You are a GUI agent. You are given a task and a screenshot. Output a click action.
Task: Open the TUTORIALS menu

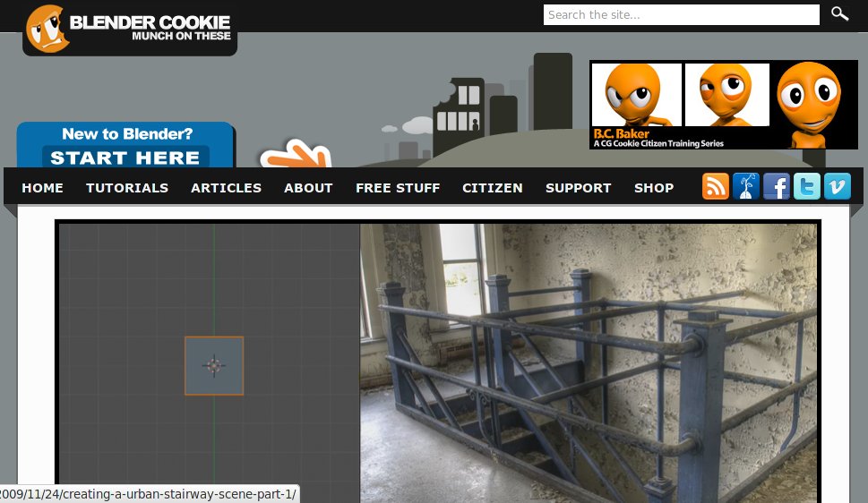(127, 188)
